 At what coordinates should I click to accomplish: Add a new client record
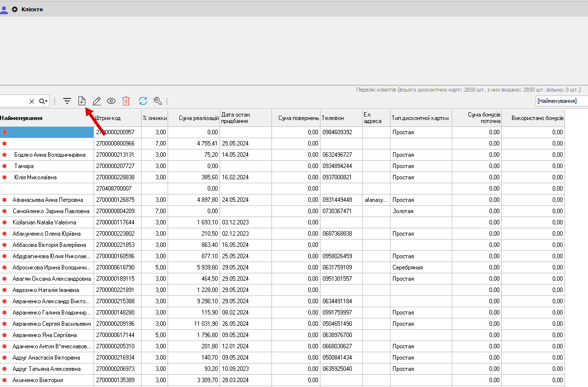coord(82,101)
